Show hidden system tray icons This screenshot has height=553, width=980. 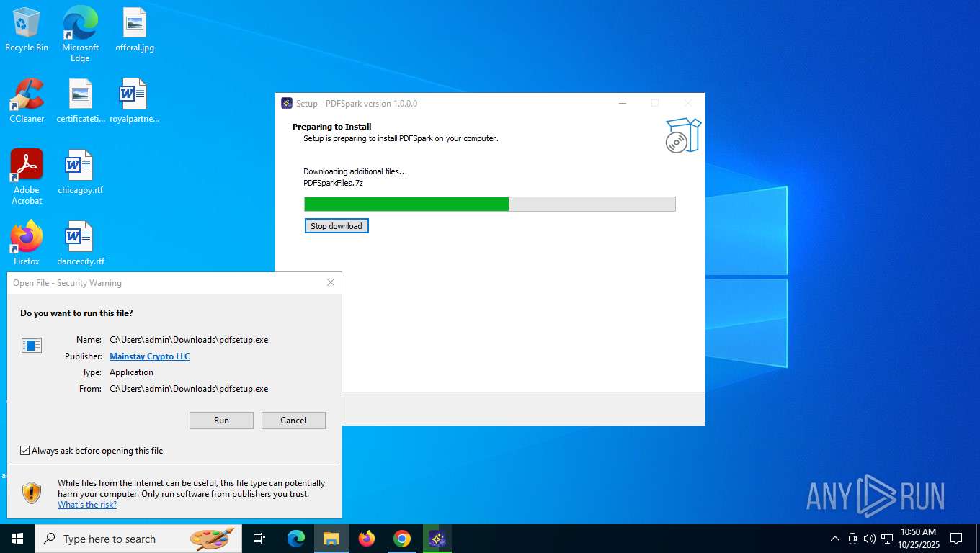tap(835, 539)
